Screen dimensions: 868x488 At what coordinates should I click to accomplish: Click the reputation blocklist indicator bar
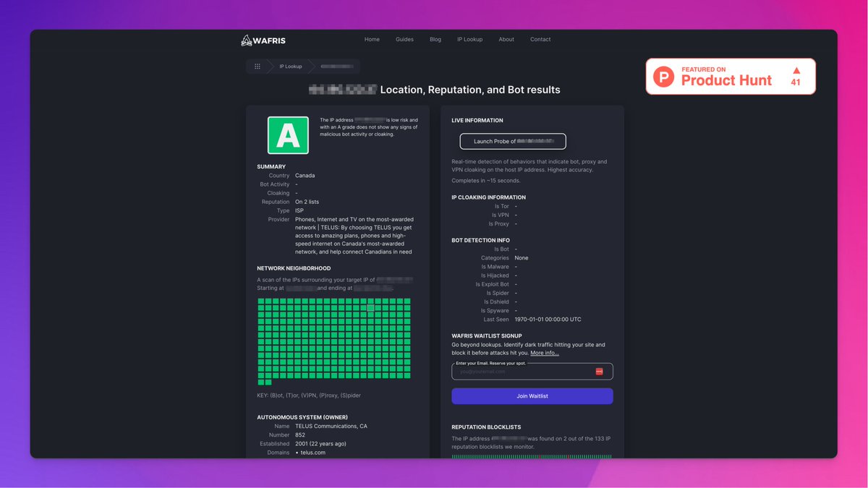[532, 456]
